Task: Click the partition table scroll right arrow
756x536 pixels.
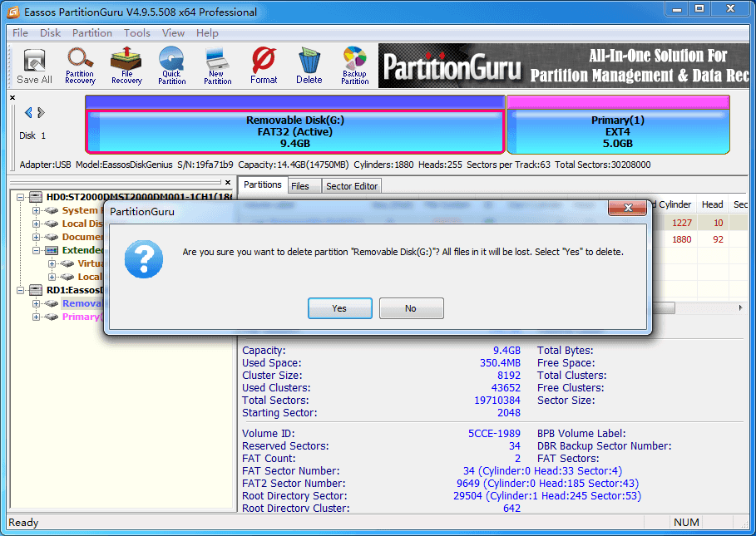Action: [740, 307]
